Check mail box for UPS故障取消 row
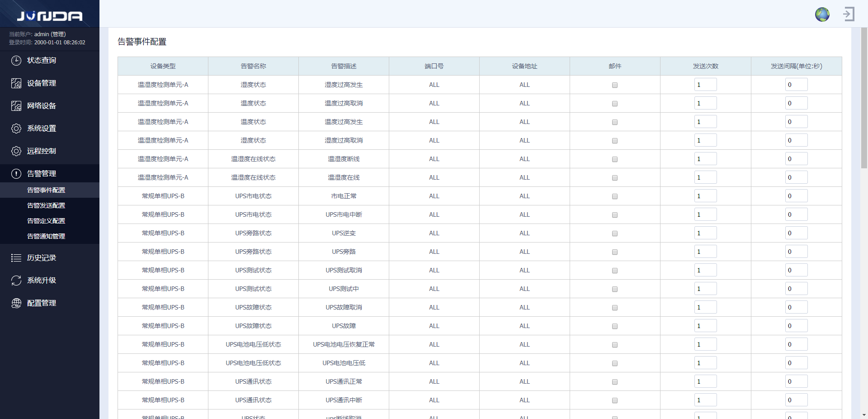Viewport: 868px width, 419px height. (x=615, y=308)
